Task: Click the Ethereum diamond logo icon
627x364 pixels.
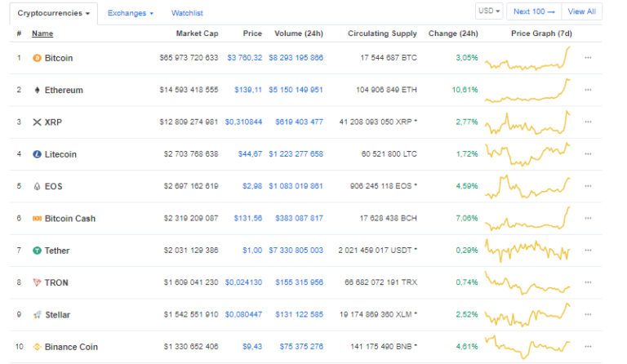Action: pos(37,90)
